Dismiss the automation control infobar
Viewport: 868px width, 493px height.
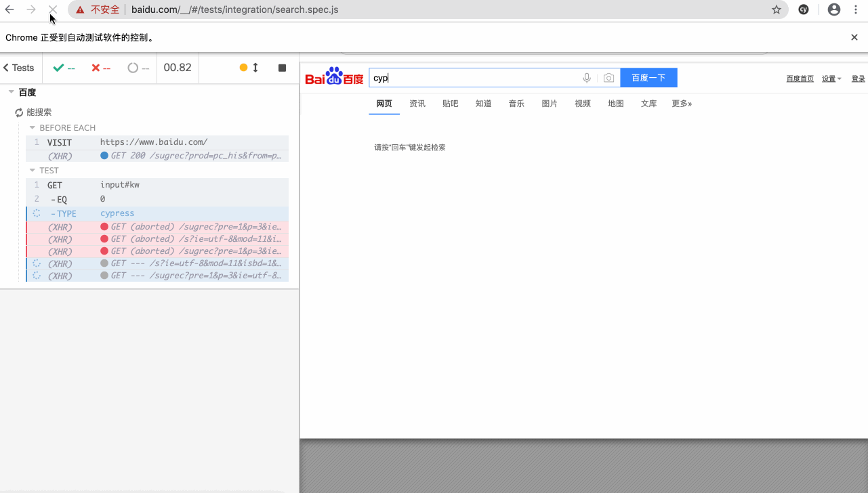(x=854, y=37)
